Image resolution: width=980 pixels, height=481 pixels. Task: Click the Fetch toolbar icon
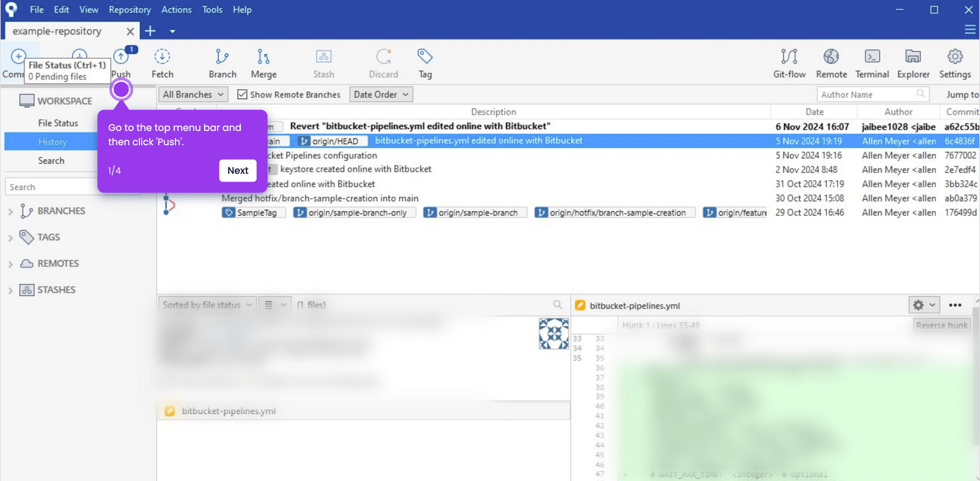(x=162, y=57)
